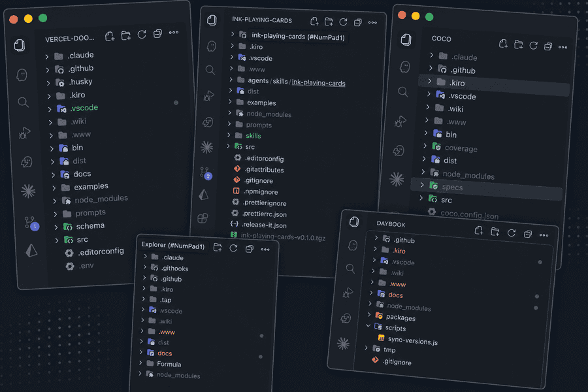Screen dimensions: 588x392
Task: Click New File icon in INK-PLAYING-CARDS window
Action: pyautogui.click(x=314, y=22)
